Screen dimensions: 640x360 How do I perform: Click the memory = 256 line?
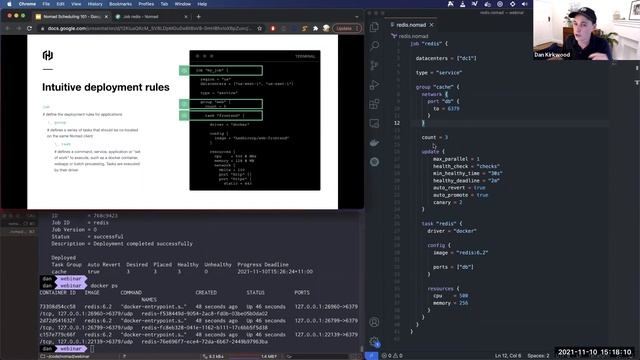[451, 303]
